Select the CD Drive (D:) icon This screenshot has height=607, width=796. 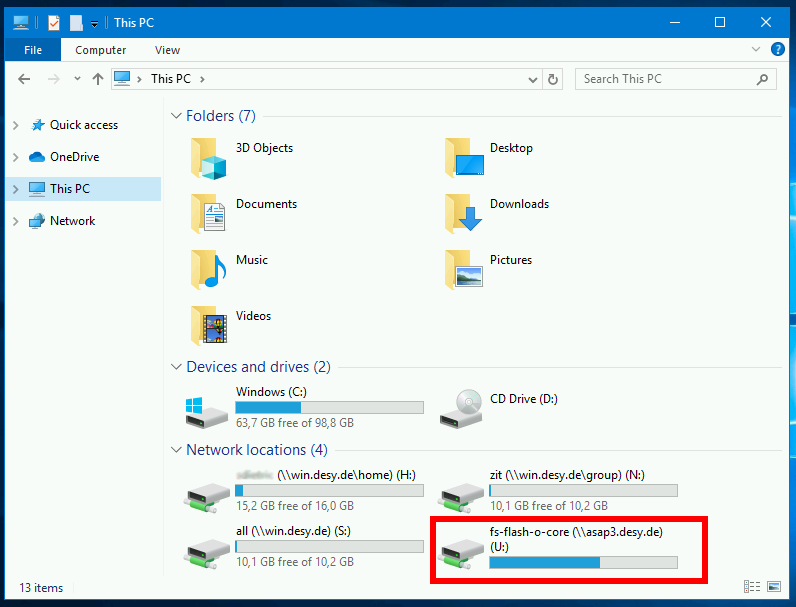[461, 409]
